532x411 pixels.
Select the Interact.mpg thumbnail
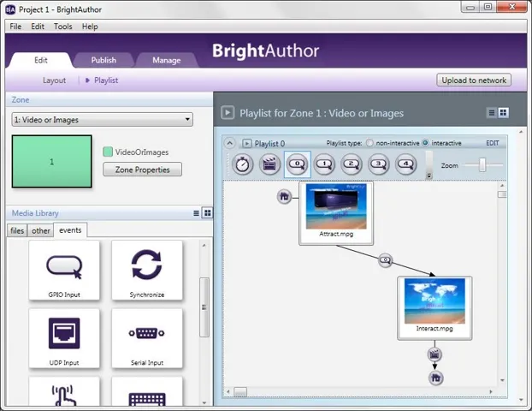click(434, 301)
